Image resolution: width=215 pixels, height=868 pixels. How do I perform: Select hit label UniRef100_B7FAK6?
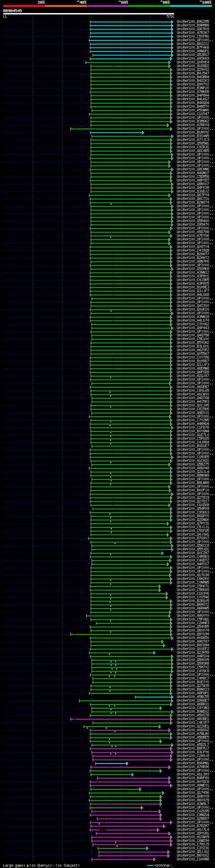[x=193, y=48]
